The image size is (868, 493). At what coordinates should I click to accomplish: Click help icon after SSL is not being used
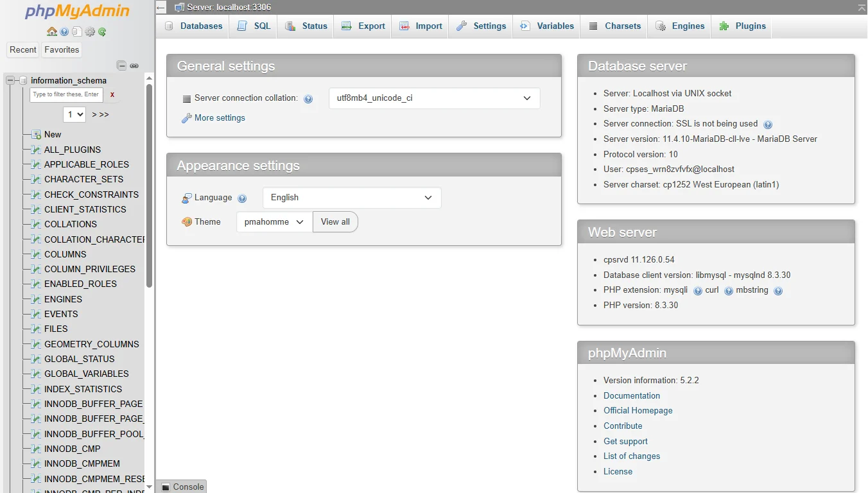pyautogui.click(x=768, y=125)
